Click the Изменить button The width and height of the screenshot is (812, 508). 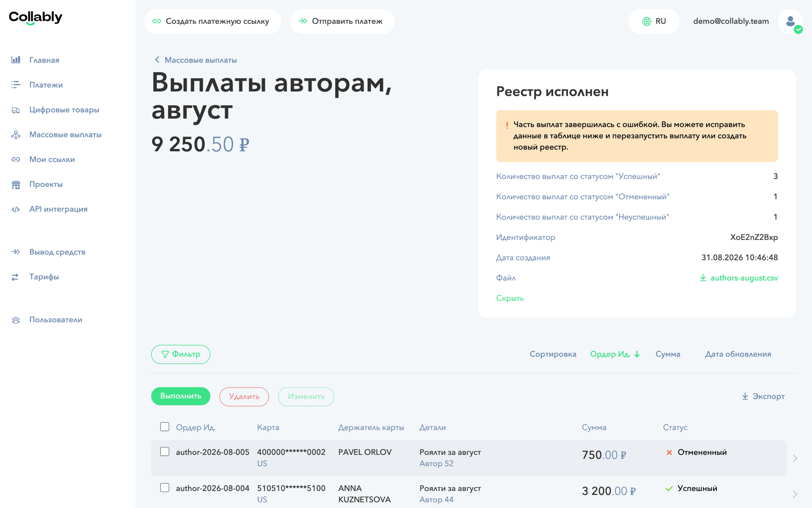click(306, 396)
